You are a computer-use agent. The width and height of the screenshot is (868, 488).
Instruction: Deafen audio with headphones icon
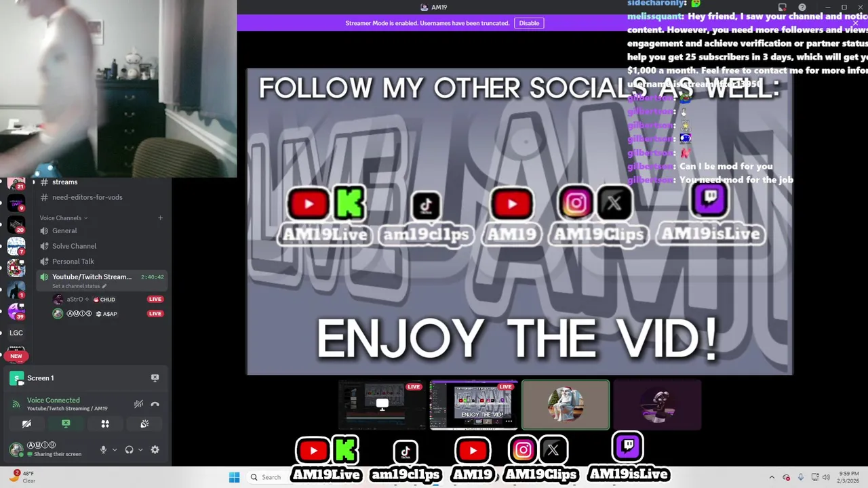pyautogui.click(x=129, y=449)
